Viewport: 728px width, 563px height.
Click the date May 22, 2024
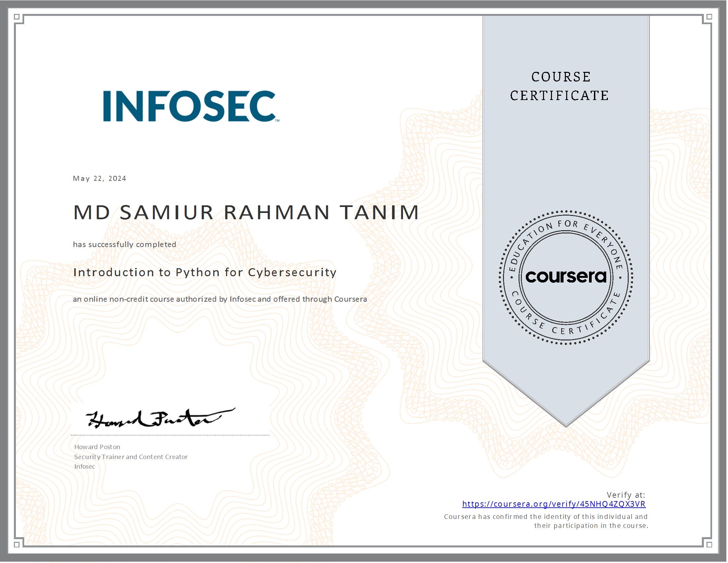tap(99, 178)
